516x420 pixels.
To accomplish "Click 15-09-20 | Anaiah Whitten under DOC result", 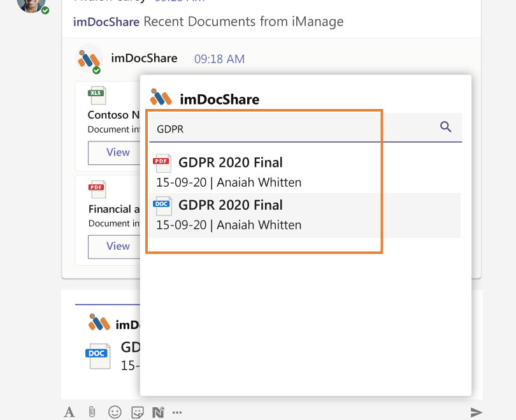I will (x=229, y=225).
